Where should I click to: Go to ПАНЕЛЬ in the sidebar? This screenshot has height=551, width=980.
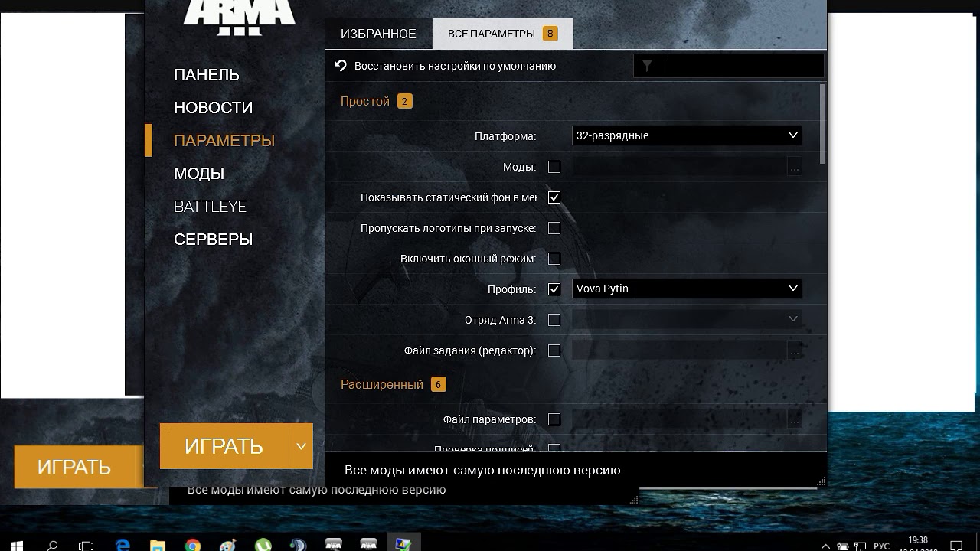pos(207,75)
